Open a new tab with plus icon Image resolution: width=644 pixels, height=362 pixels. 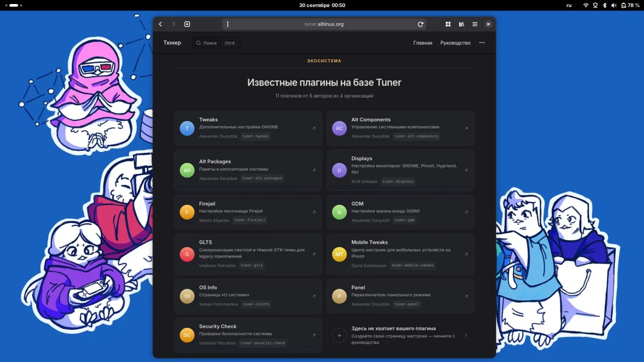[187, 24]
